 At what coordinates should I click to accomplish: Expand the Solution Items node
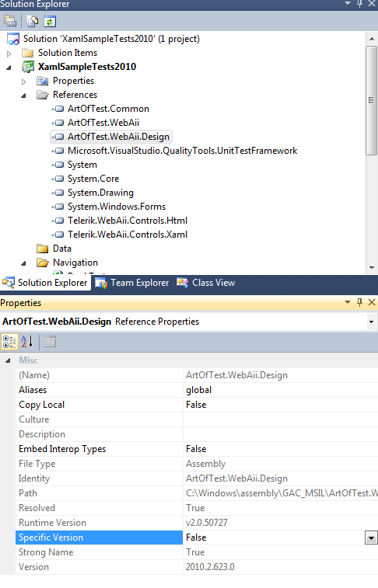pos(9,54)
